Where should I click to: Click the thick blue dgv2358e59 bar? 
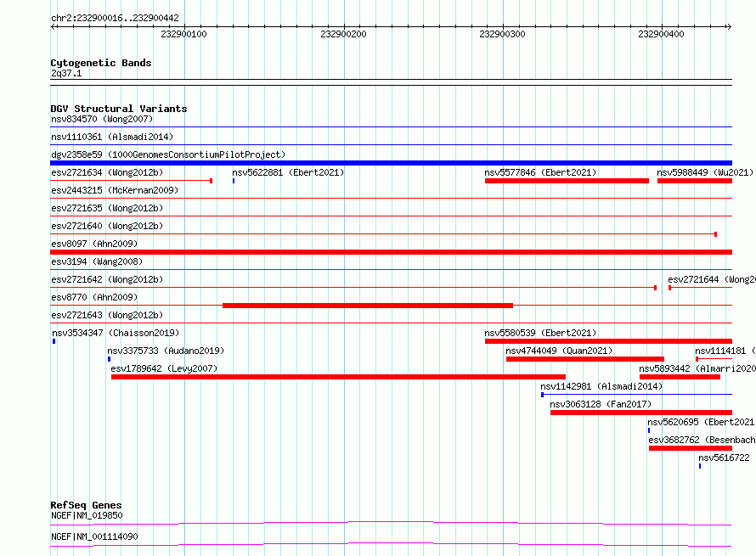pos(391,163)
